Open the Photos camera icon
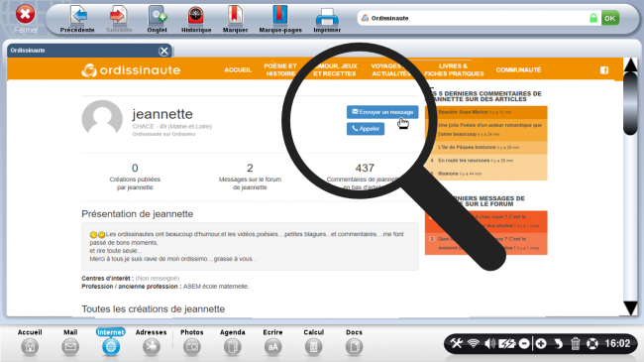Image resolution: width=644 pixels, height=362 pixels. 192,347
